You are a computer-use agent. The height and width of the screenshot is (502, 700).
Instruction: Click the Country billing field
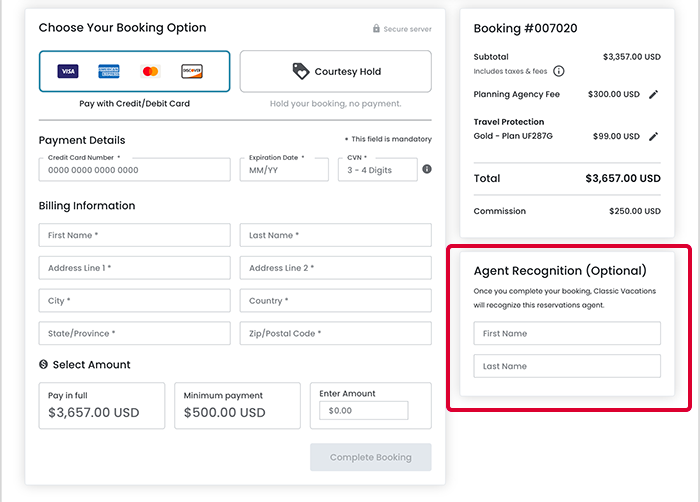pos(336,300)
